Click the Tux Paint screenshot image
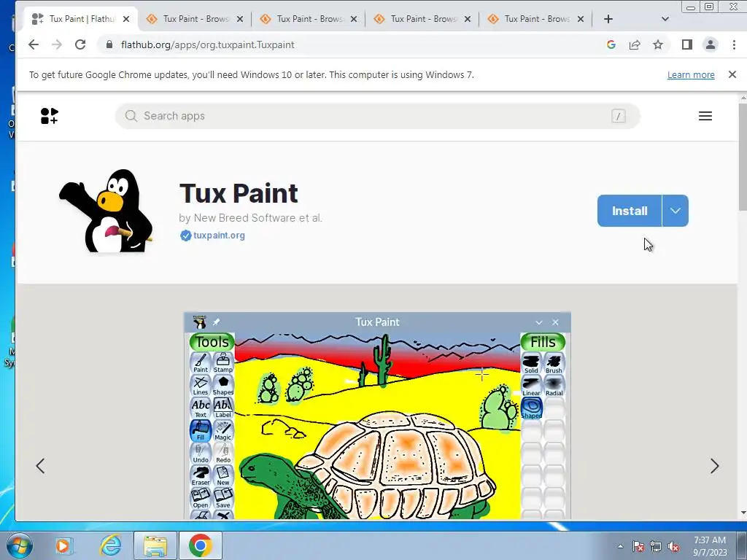 [377, 416]
